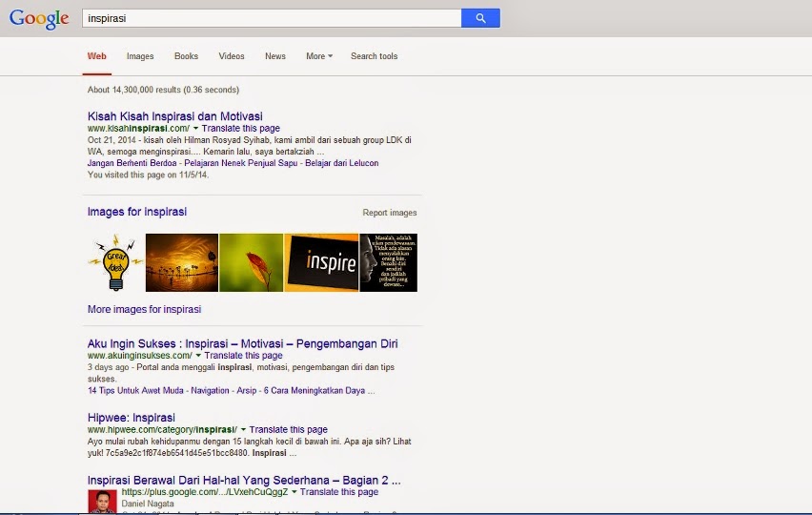This screenshot has width=812, height=515.
Task: Switch to the Books tab
Action: click(x=186, y=56)
